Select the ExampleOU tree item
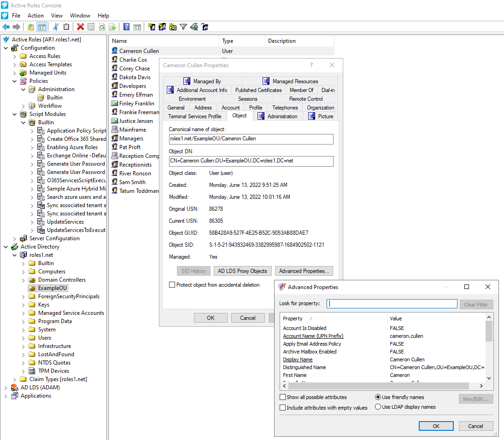Viewport: 504px width, 440px height. [53, 288]
